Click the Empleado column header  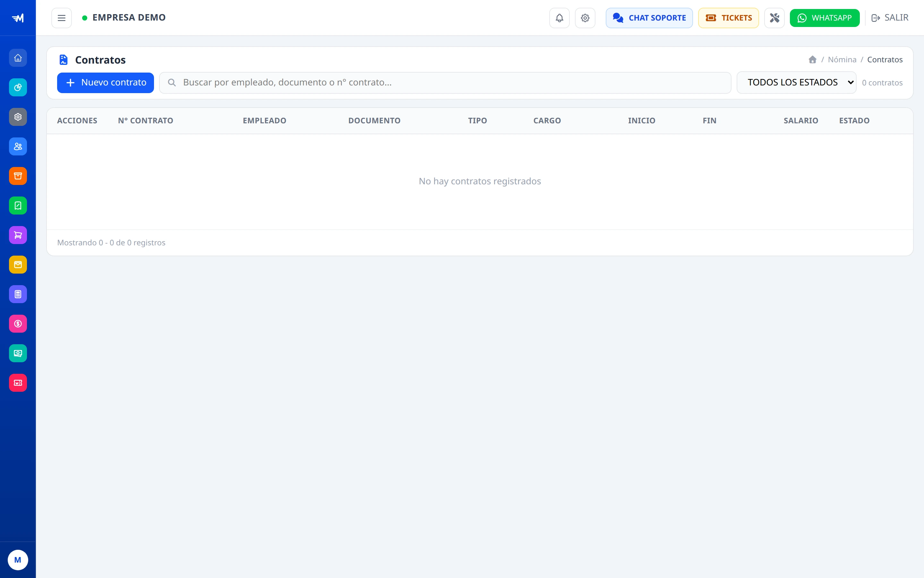click(264, 121)
